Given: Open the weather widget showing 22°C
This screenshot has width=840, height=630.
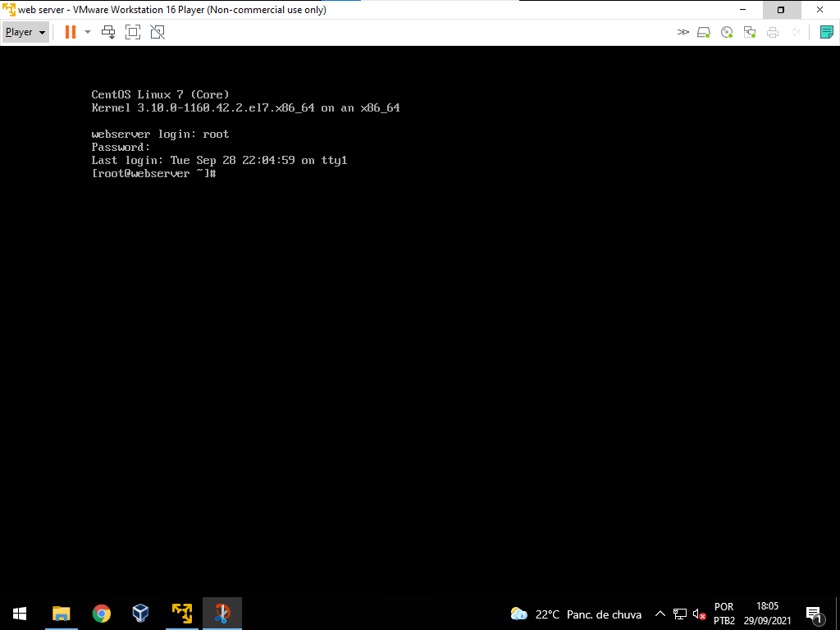Looking at the screenshot, I should coord(576,614).
